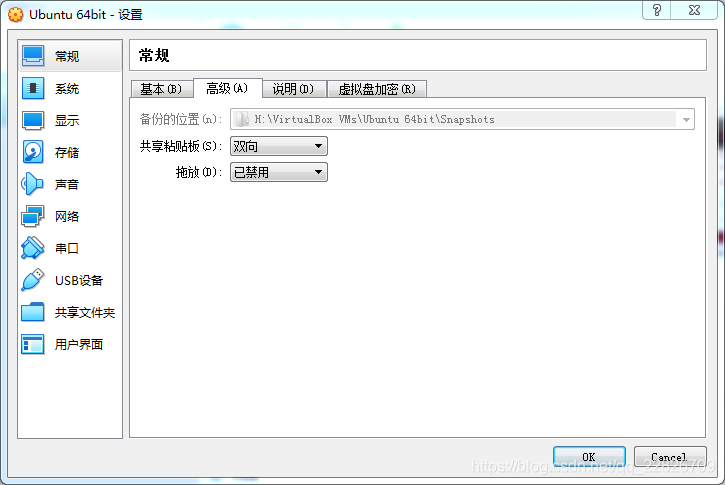Open the 系统 (System) settings icon
Image resolution: width=725 pixels, height=485 pixels.
pyautogui.click(x=33, y=88)
